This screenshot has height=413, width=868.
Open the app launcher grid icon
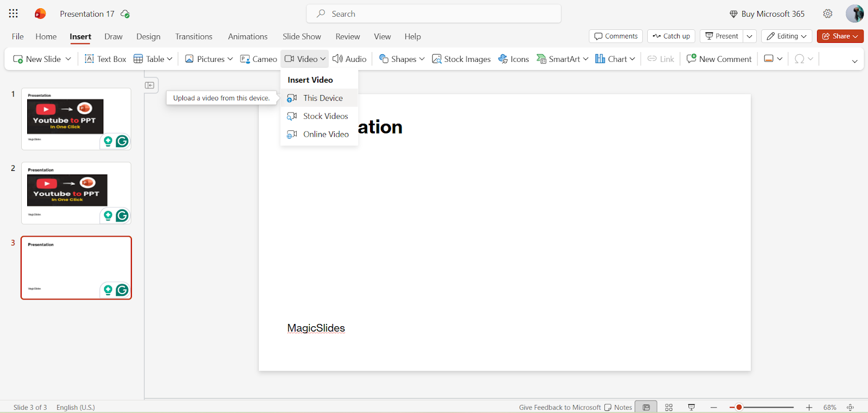coord(14,14)
